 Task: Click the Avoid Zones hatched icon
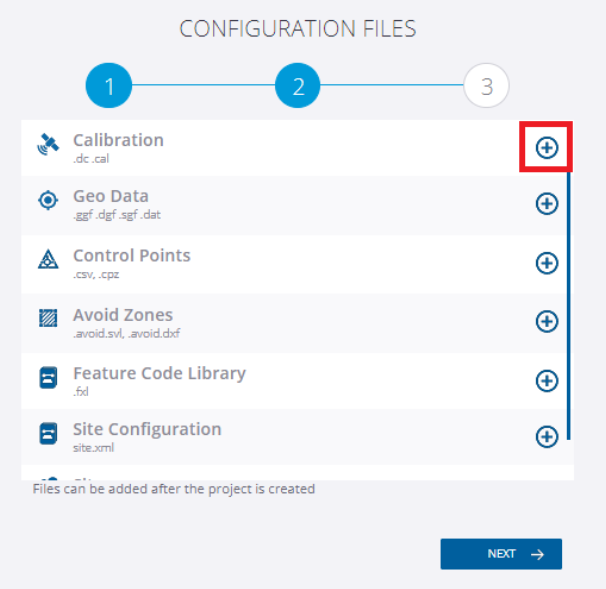point(48,320)
